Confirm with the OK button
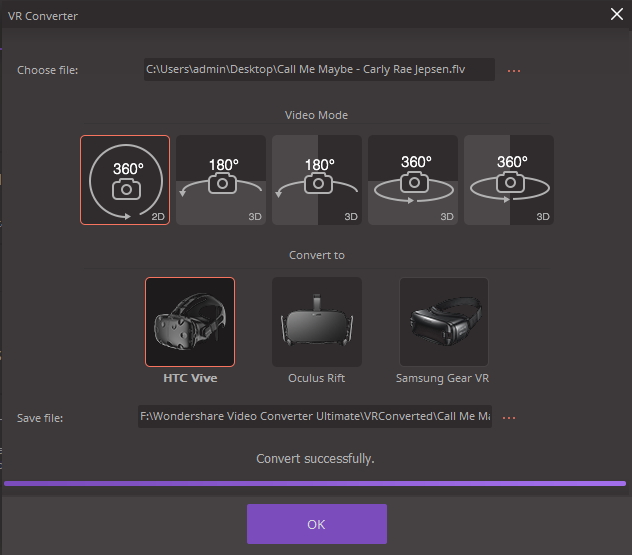 pos(317,524)
